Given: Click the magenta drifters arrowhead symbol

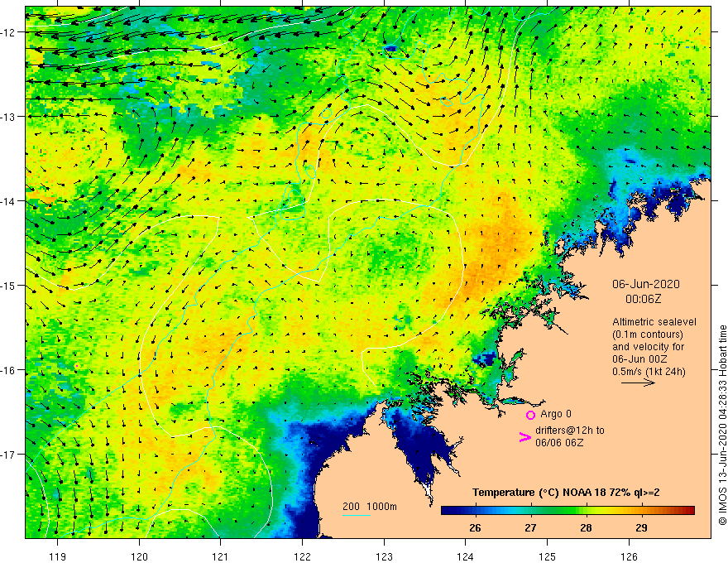Looking at the screenshot, I should click(x=524, y=437).
